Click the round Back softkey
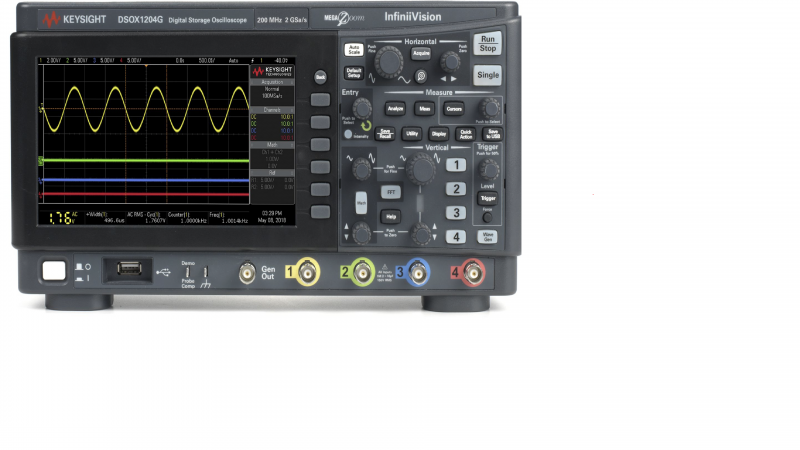 (320, 77)
